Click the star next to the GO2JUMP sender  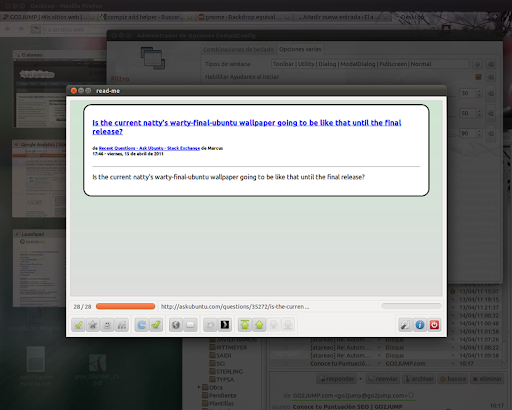pos(411,395)
